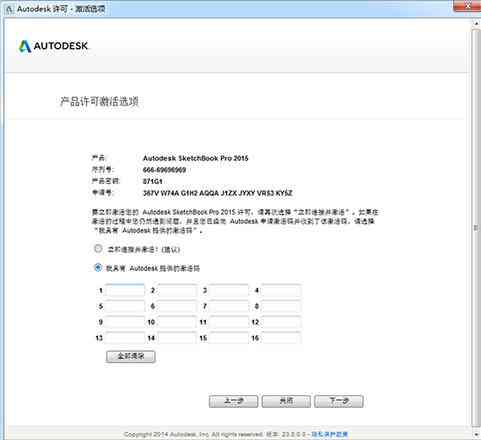
Task: Open the privacy protection policy link
Action: (x=329, y=434)
